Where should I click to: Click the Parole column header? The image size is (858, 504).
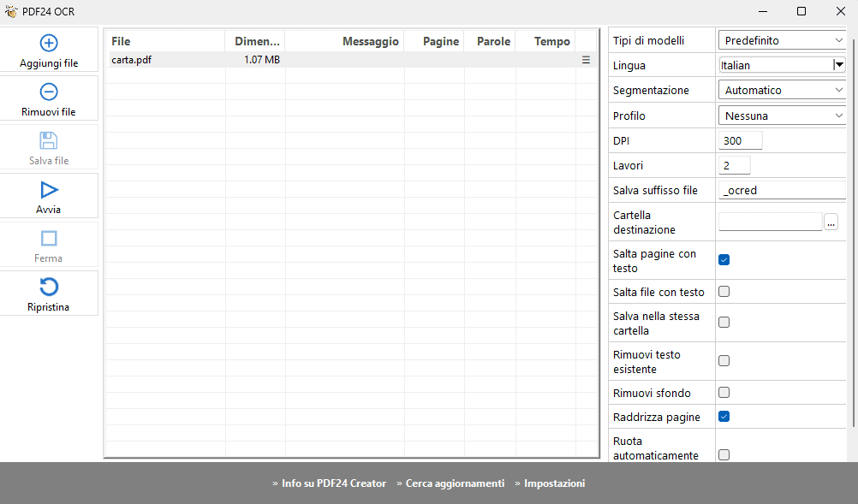(x=491, y=42)
